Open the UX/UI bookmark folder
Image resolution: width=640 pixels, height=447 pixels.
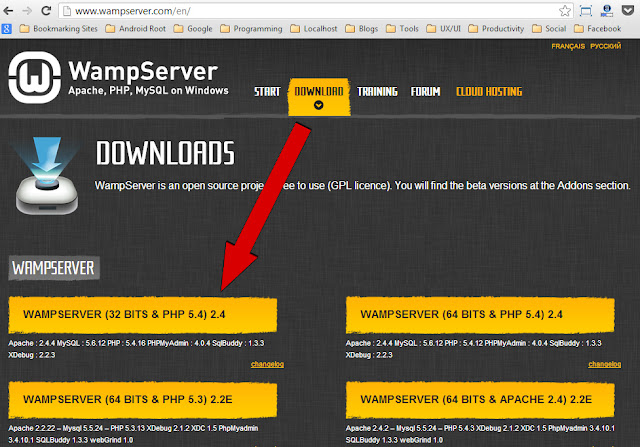pyautogui.click(x=443, y=29)
